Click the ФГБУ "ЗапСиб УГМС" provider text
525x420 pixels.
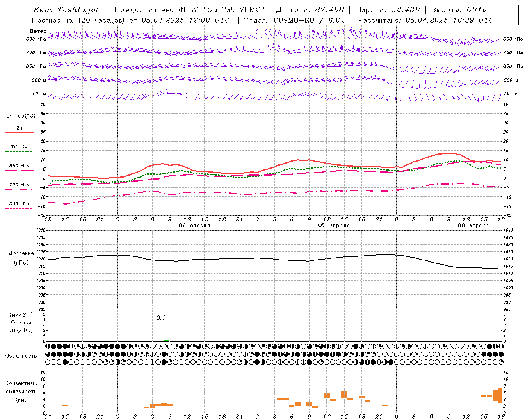pos(222,10)
